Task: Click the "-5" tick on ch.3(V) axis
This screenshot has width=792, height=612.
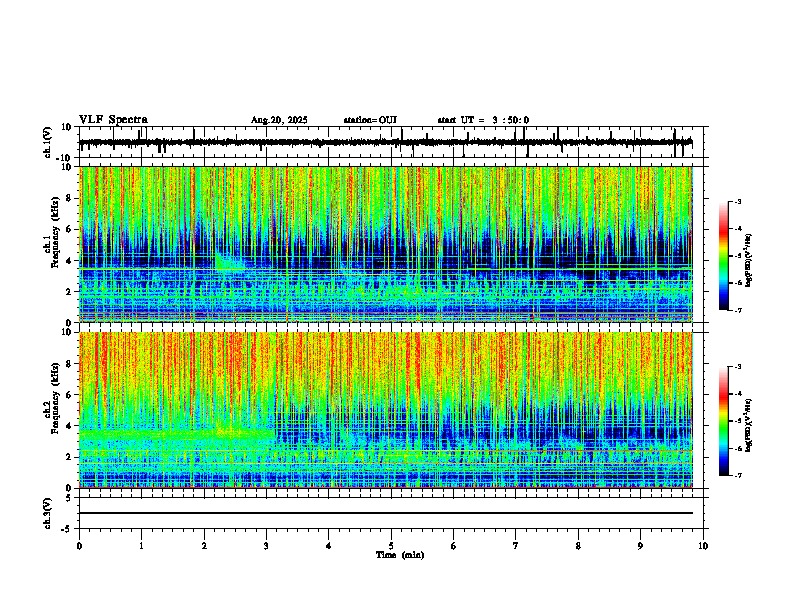Action: (67, 529)
